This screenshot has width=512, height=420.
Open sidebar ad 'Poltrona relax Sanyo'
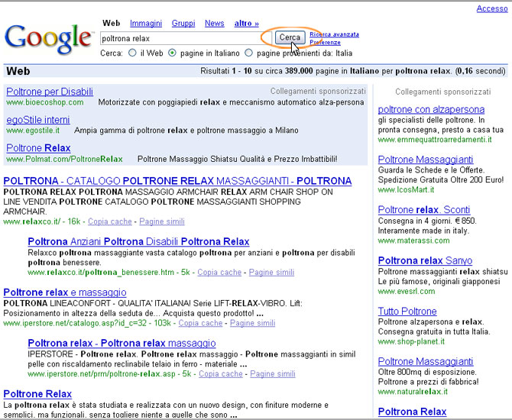(x=425, y=260)
